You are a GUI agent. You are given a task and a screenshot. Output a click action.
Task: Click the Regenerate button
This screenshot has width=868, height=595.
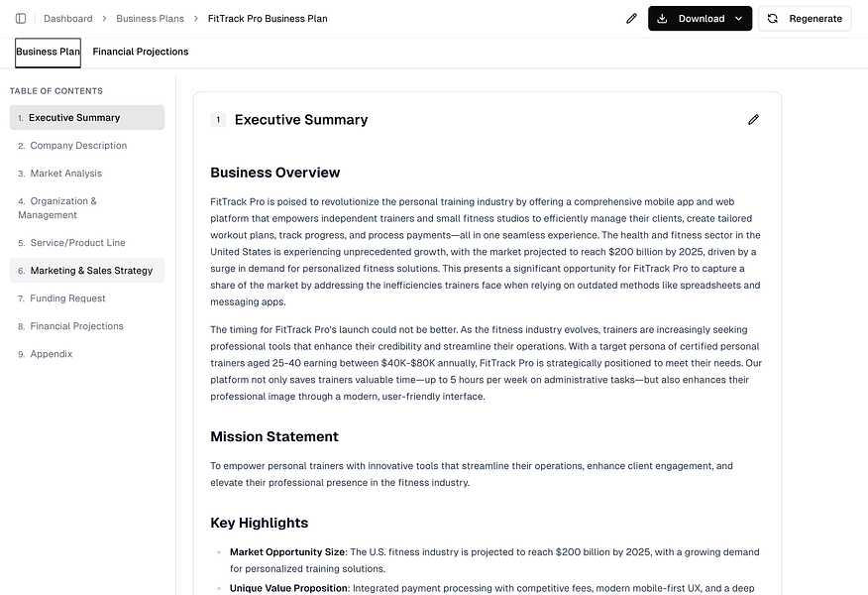click(805, 18)
